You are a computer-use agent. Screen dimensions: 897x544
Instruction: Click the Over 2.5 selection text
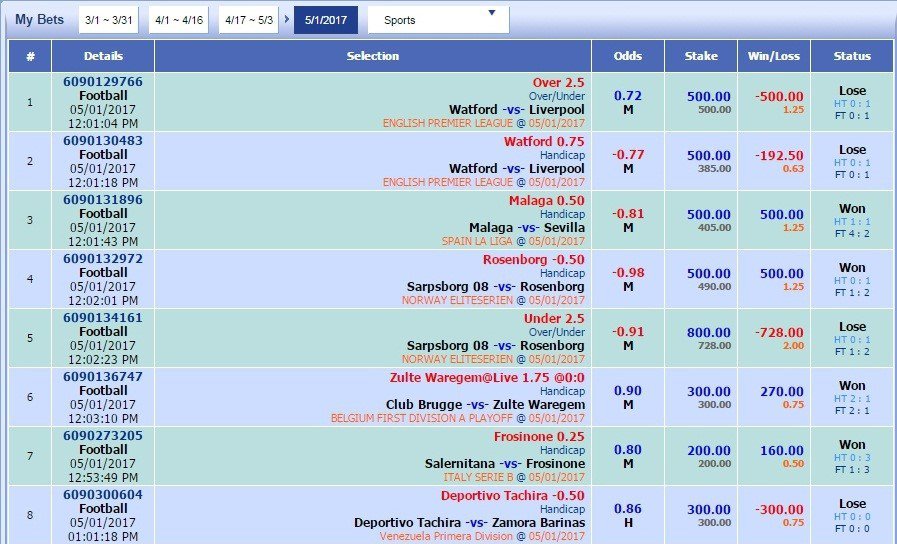point(558,83)
